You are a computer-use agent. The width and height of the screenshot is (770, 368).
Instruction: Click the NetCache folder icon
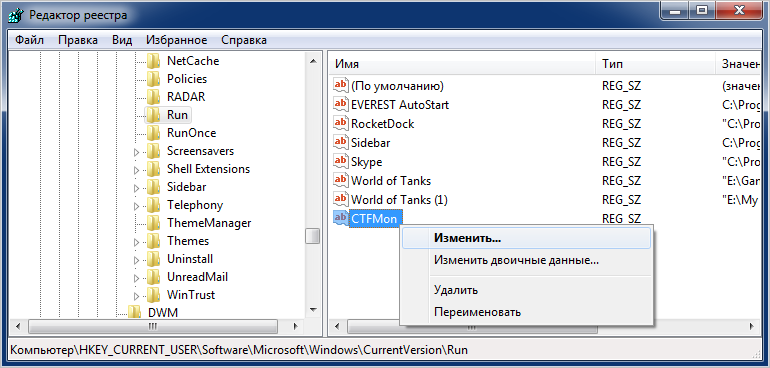tap(154, 61)
